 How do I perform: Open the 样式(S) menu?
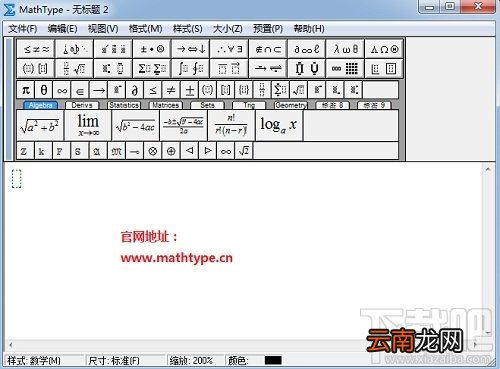(x=187, y=29)
